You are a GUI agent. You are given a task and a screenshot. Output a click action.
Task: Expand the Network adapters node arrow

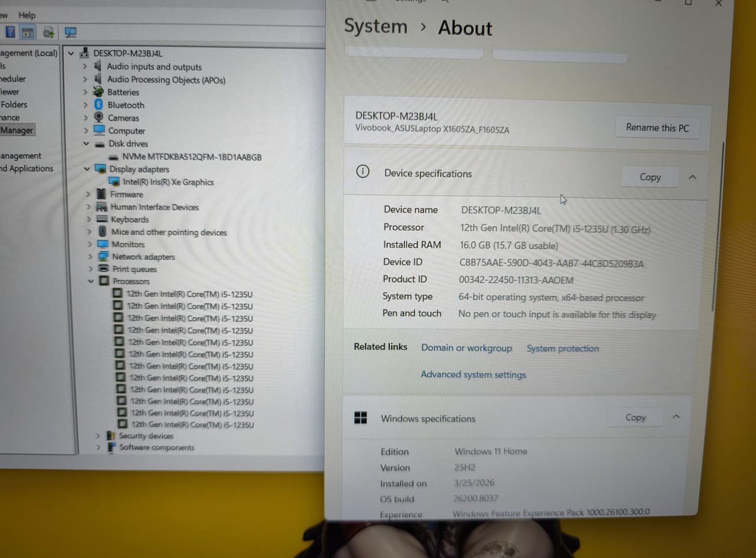pos(90,256)
